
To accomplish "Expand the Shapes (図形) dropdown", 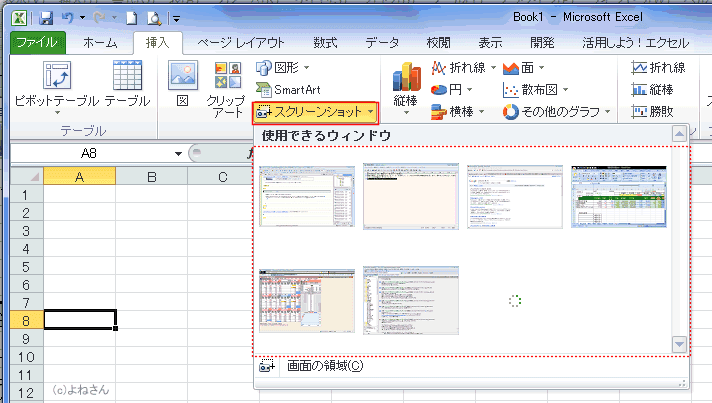I will 286,68.
